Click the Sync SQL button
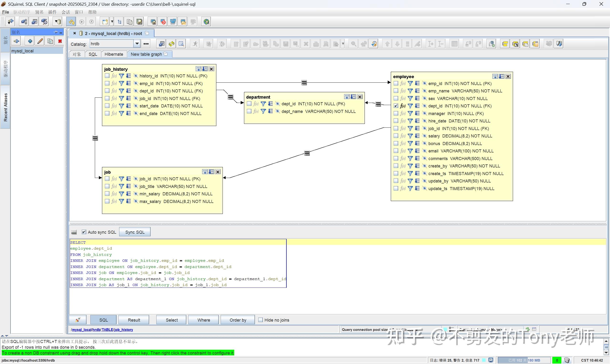This screenshot has height=364, width=610. 134,232
